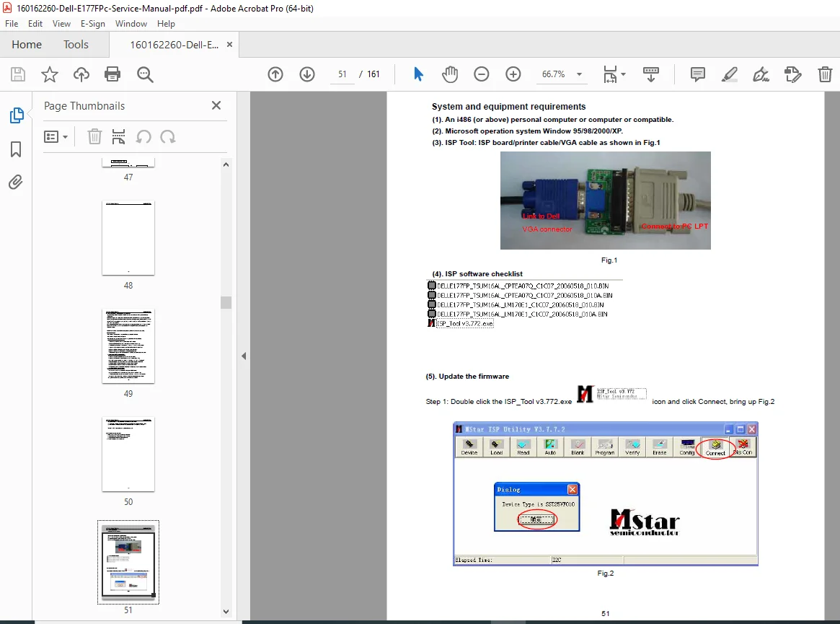Click '(4). ISP software checklist' text
This screenshot has height=624, width=840.
(x=477, y=274)
